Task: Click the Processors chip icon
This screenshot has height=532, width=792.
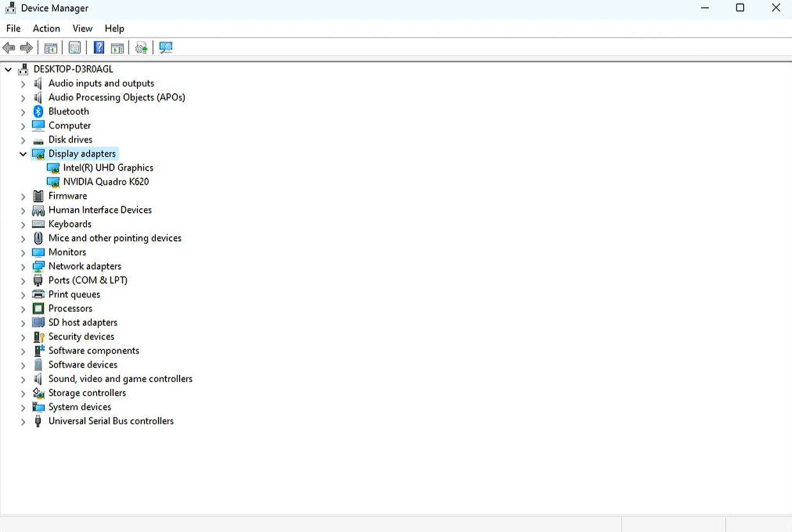Action: tap(38, 308)
